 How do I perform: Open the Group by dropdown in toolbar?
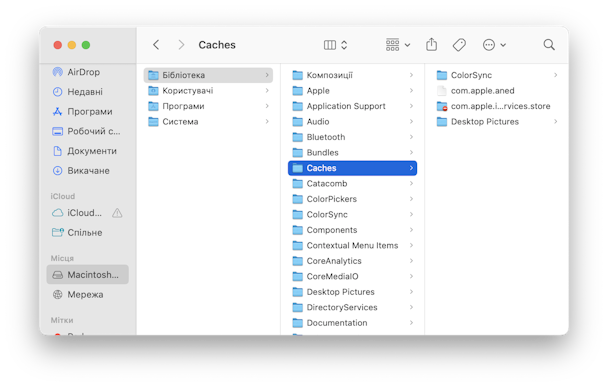point(398,45)
